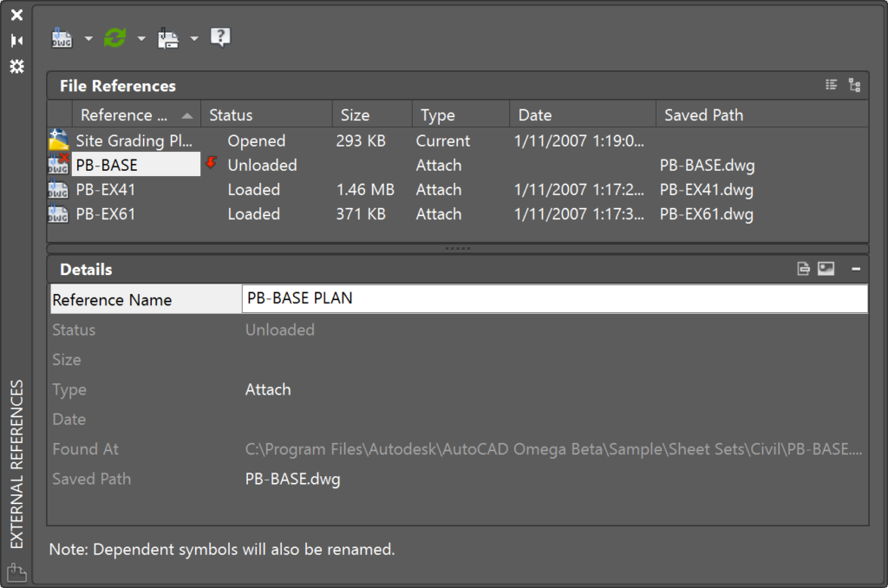Open palette properties via the gear icon

(16, 67)
